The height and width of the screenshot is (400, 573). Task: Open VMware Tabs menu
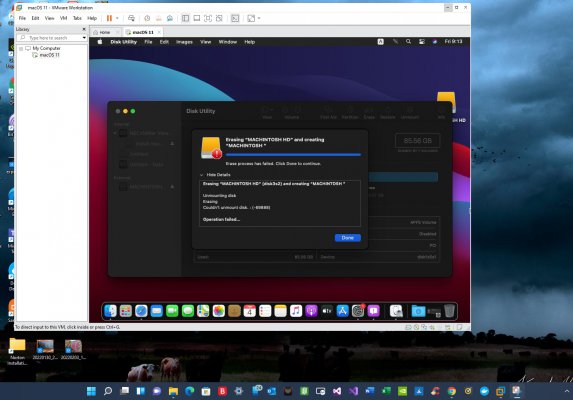point(77,18)
